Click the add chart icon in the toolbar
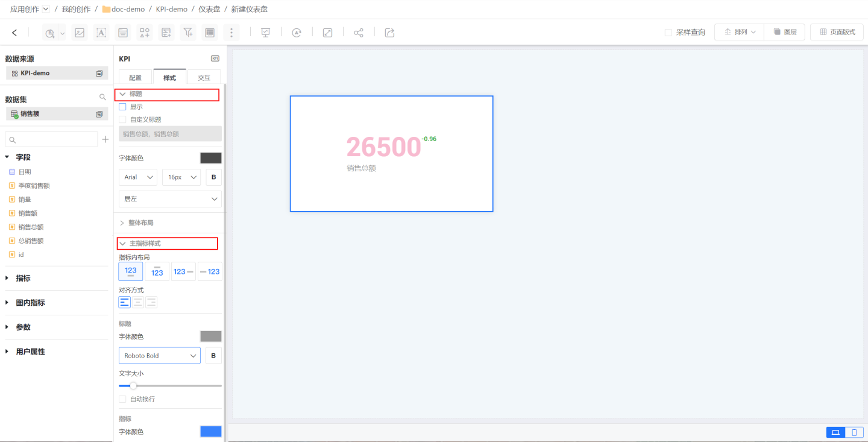 [x=50, y=33]
